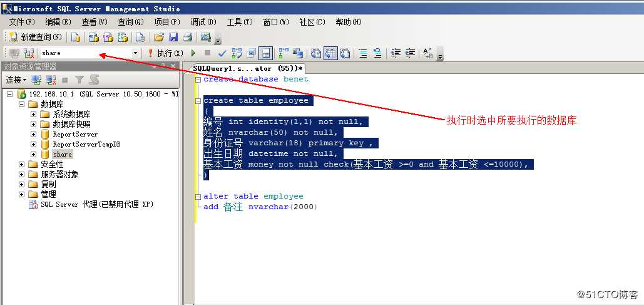Expand the ReportServer database node

(x=33, y=135)
